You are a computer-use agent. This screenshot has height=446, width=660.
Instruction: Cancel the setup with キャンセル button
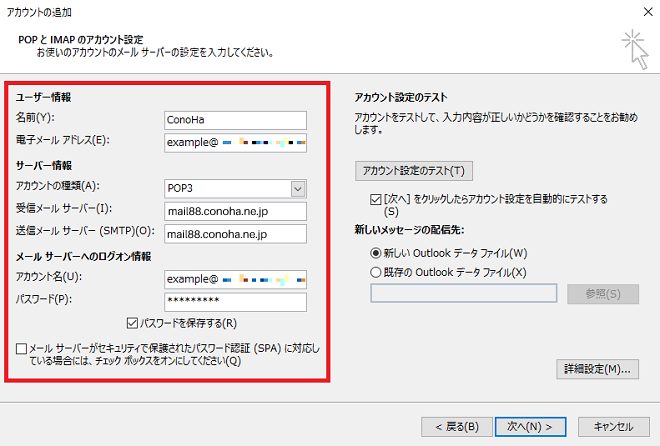coord(606,425)
